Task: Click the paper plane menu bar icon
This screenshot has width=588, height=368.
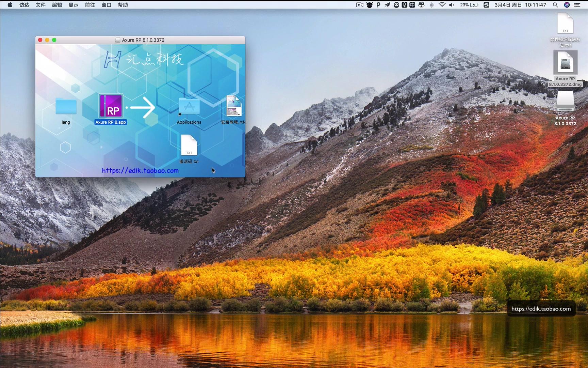Action: (387, 5)
